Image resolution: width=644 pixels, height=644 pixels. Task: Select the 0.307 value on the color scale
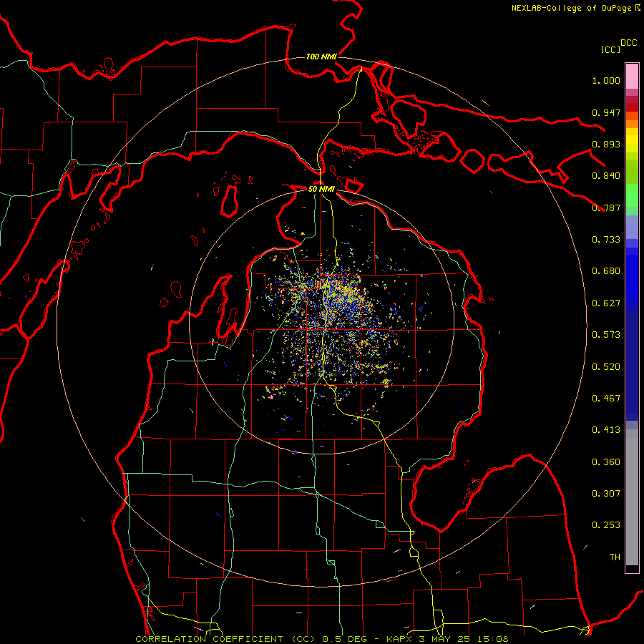606,494
